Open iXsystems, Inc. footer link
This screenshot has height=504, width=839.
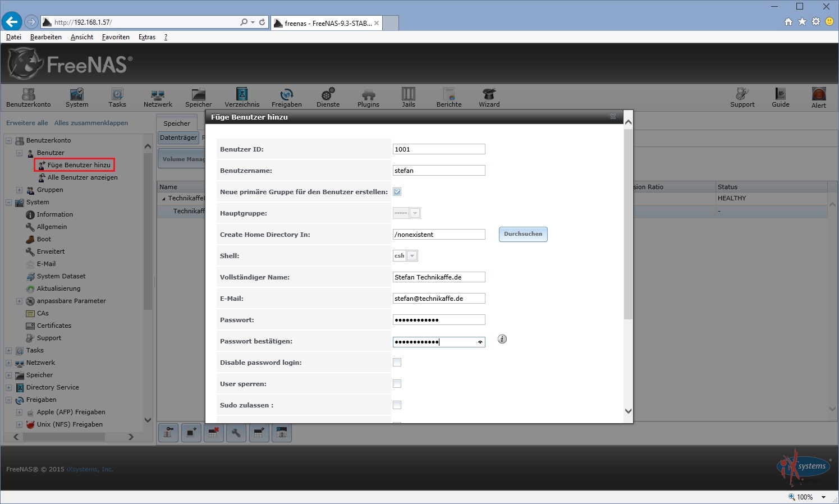[90, 469]
